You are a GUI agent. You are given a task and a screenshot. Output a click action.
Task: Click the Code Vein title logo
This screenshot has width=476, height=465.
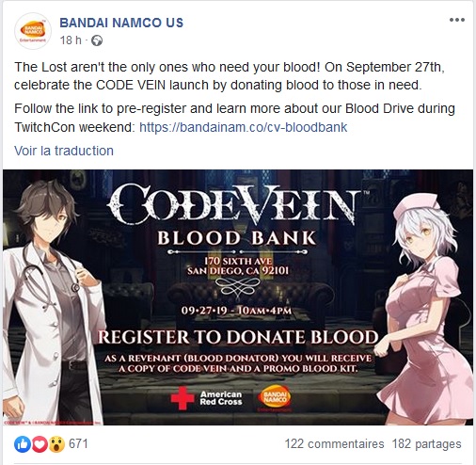pos(234,204)
